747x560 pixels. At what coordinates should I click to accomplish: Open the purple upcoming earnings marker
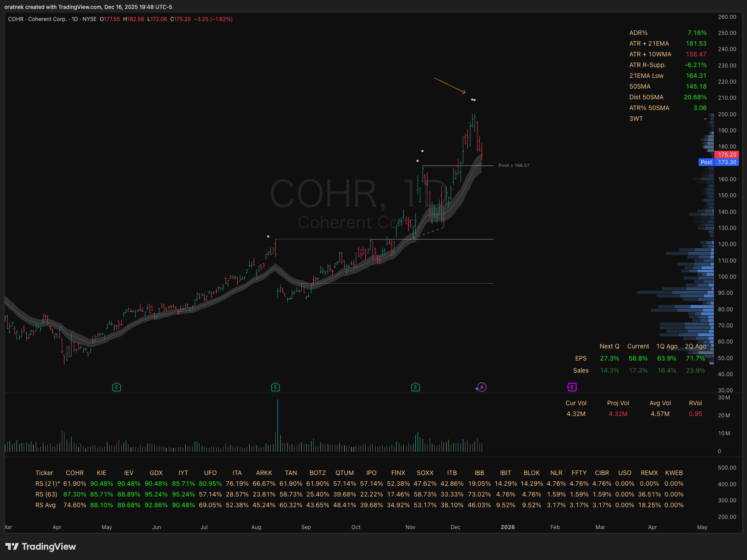point(572,387)
